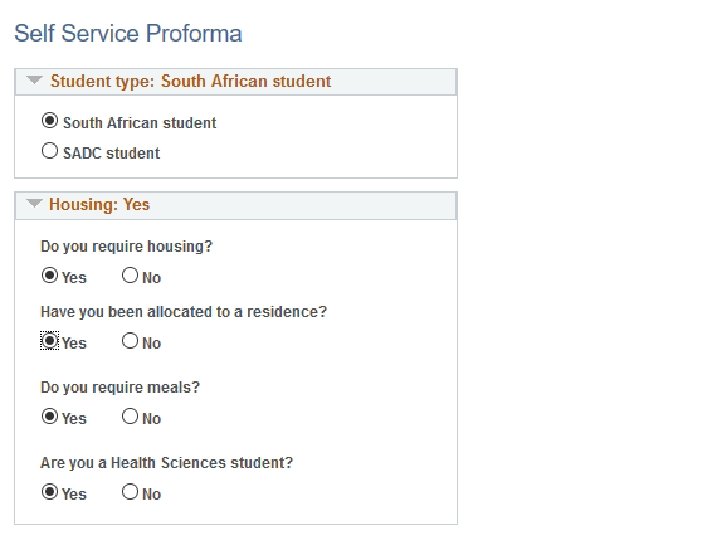Select the South African student radio button
Screen dimensions: 720x540
click(x=50, y=121)
